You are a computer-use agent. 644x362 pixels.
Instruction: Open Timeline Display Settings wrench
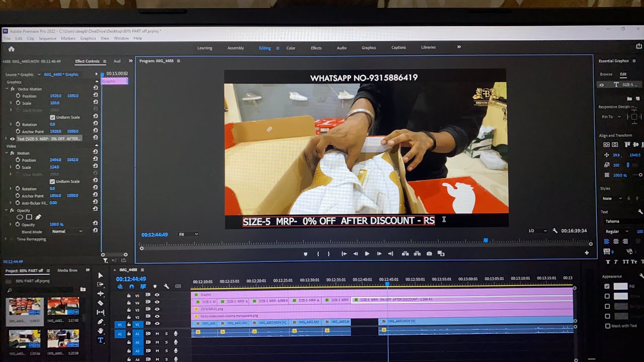click(x=166, y=286)
